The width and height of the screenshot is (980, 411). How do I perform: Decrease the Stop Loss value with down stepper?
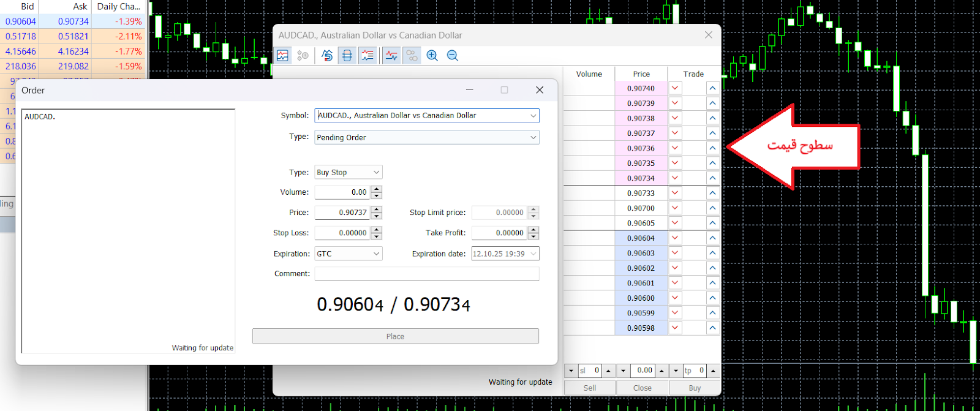pos(377,236)
